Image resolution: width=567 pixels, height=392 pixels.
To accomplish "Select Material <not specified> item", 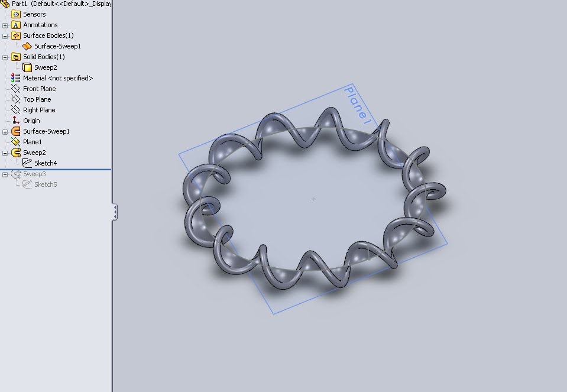I will 58,78.
